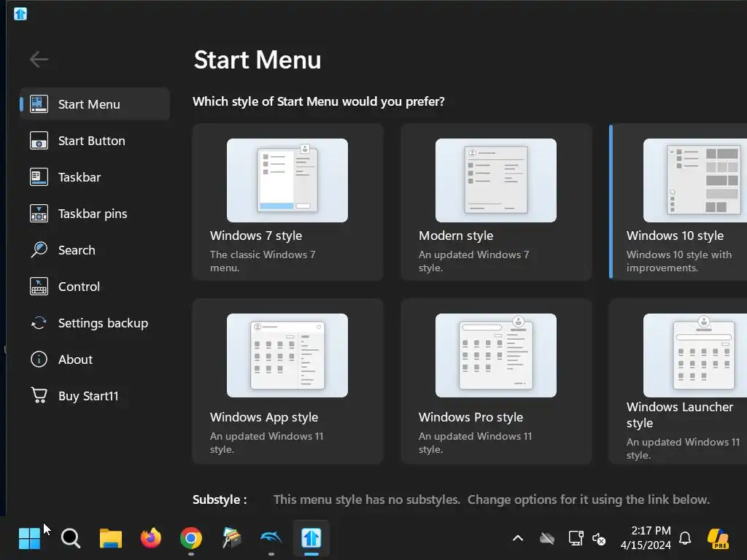Select the Windows Pro style thumbnail
The width and height of the screenshot is (747, 560).
[x=496, y=355]
